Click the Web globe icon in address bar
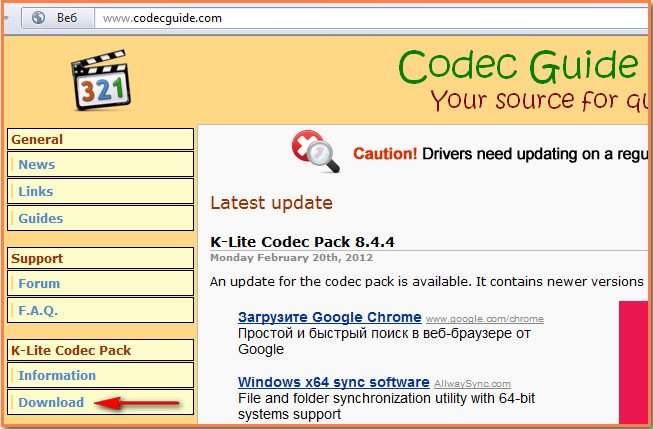 click(x=38, y=17)
